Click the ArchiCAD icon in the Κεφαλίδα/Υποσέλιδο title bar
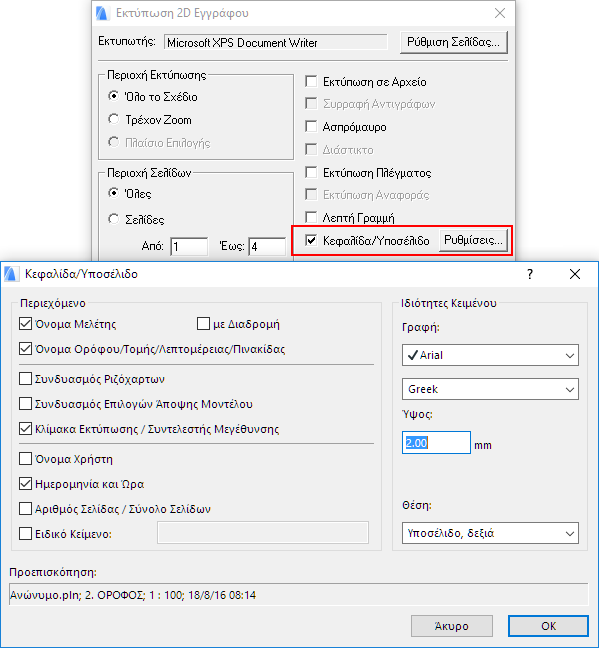 (x=11, y=274)
